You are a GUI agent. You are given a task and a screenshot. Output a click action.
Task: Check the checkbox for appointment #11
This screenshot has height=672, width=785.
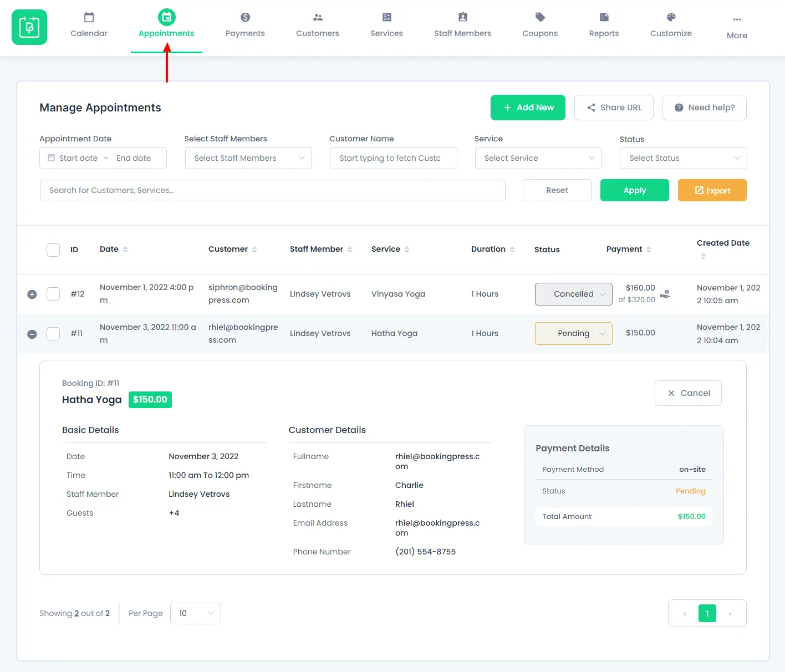point(53,333)
